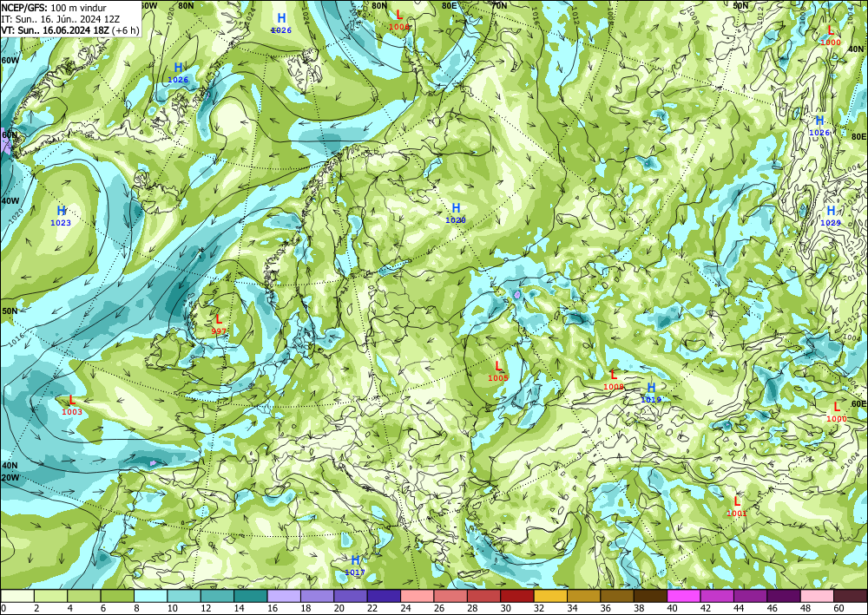Pick the light cyan swatch between 8 and 10
The height and width of the screenshot is (615, 868).
[x=150, y=596]
